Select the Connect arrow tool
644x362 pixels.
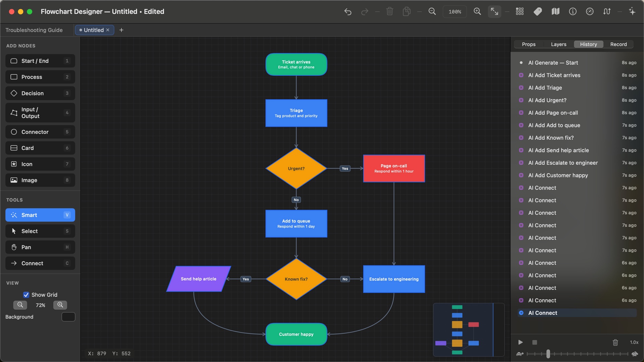[x=40, y=263]
